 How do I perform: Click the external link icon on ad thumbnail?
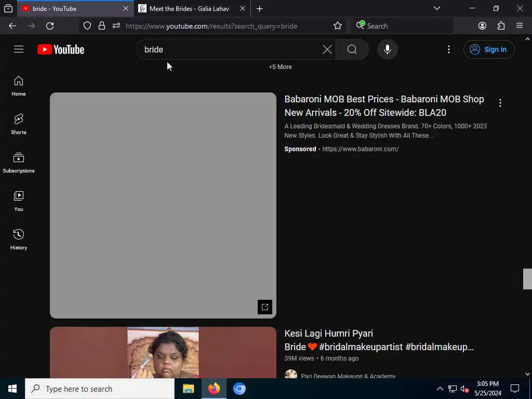click(x=265, y=307)
